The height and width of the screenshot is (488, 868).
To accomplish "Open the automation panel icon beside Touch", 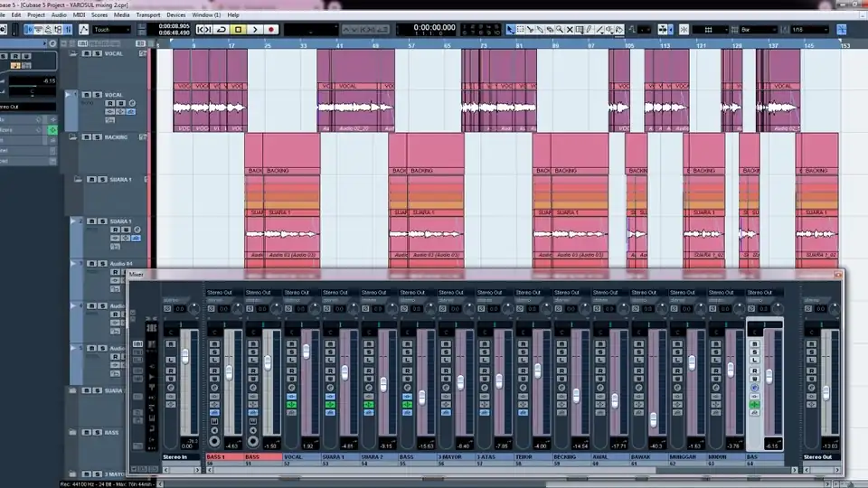I will pos(83,29).
